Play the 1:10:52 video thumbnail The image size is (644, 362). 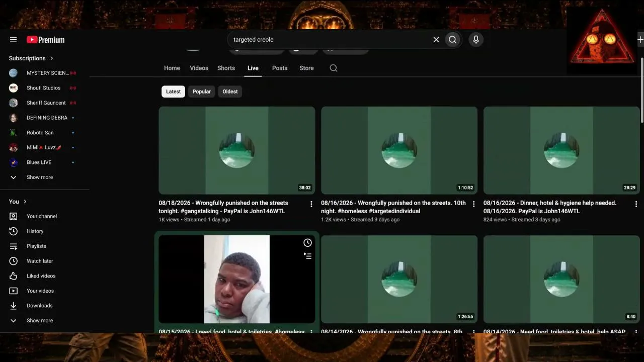(399, 150)
